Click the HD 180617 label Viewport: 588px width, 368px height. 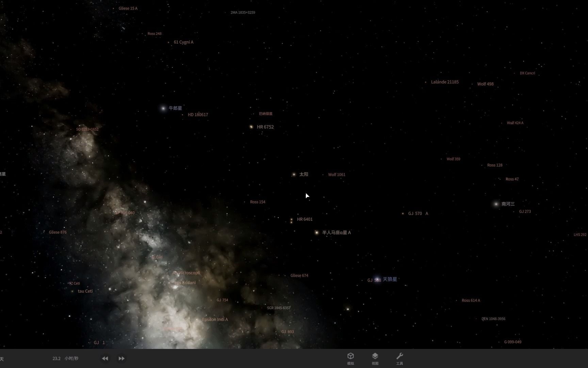pos(198,114)
